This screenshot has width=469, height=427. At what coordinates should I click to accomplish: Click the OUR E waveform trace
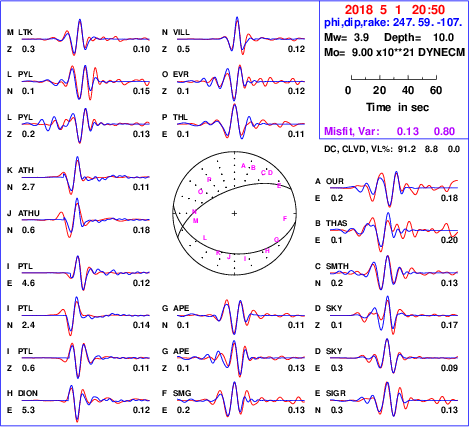pos(394,188)
